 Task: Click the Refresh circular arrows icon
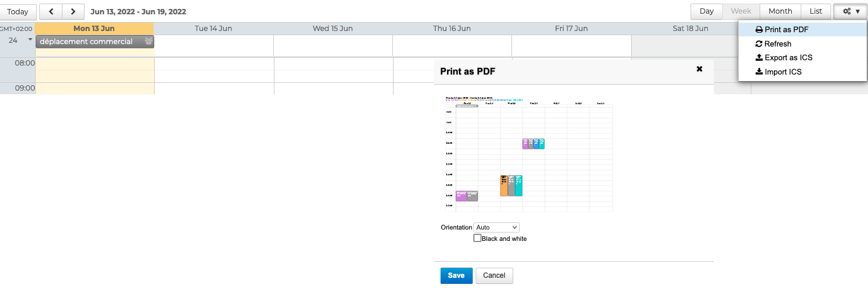point(758,44)
